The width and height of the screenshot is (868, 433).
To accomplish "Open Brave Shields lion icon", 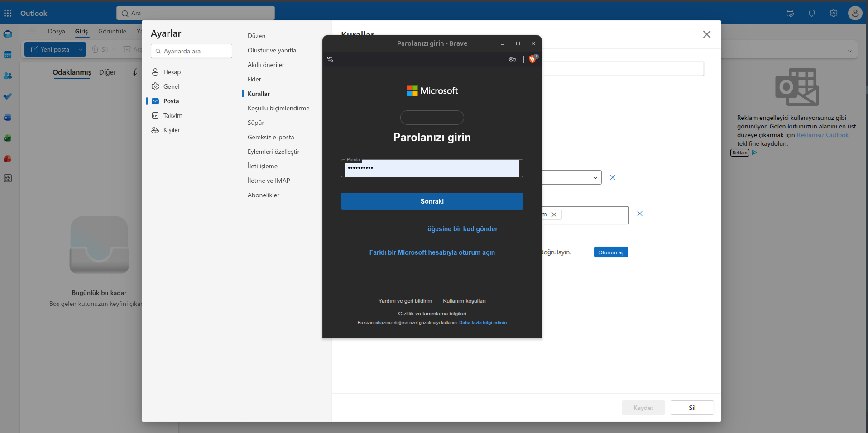I will 532,59.
